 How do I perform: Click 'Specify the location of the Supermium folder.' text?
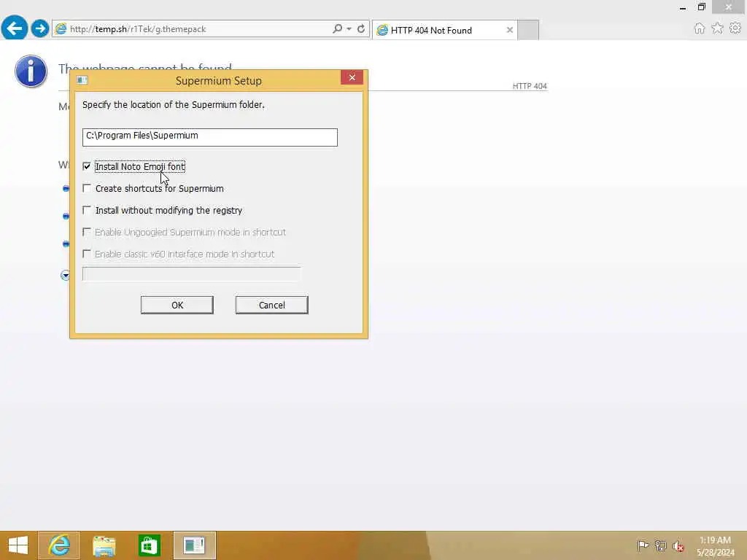pos(174,104)
